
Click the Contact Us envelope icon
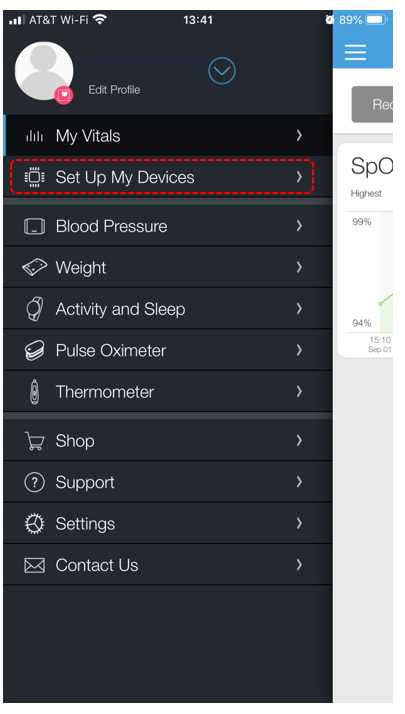[34, 565]
